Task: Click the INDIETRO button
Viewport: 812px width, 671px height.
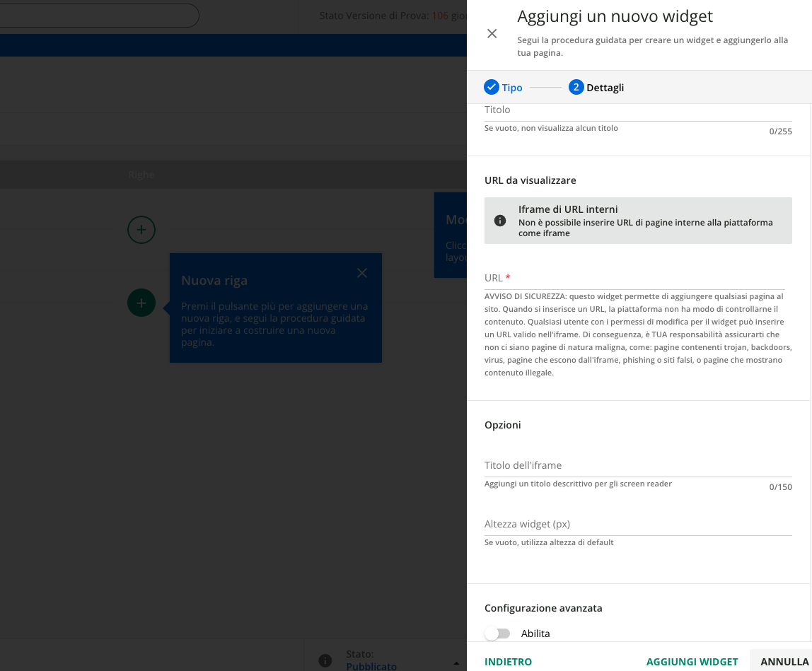Action: point(508,662)
